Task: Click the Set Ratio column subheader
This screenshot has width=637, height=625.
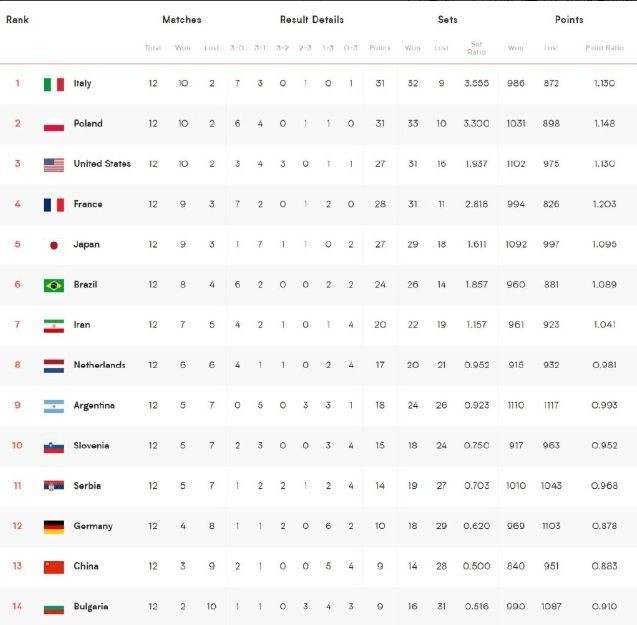Action: [x=476, y=47]
